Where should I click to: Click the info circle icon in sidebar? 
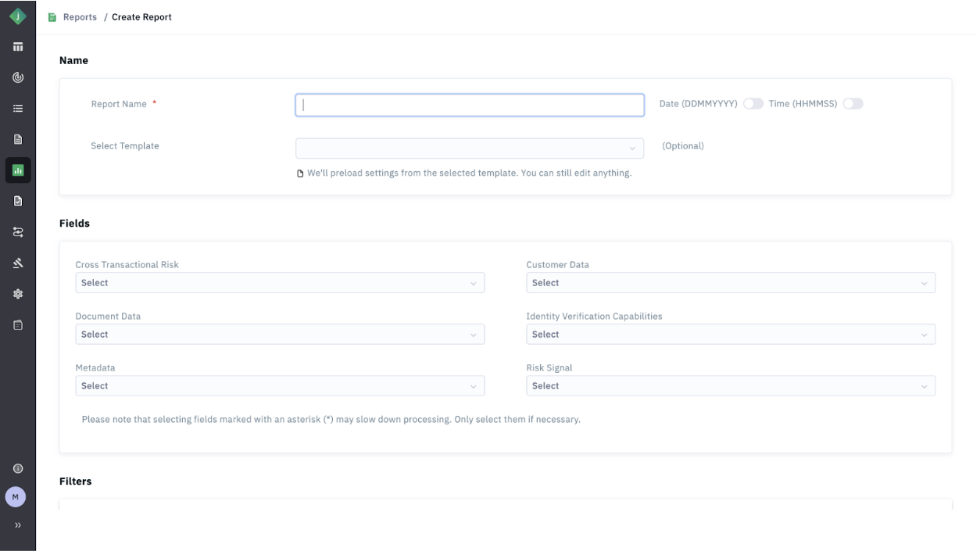point(17,469)
